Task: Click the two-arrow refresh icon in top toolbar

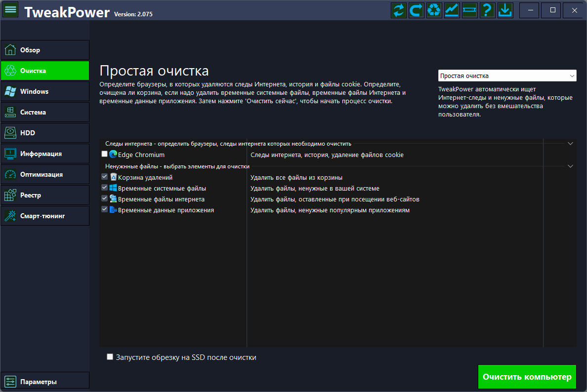Action: point(399,10)
